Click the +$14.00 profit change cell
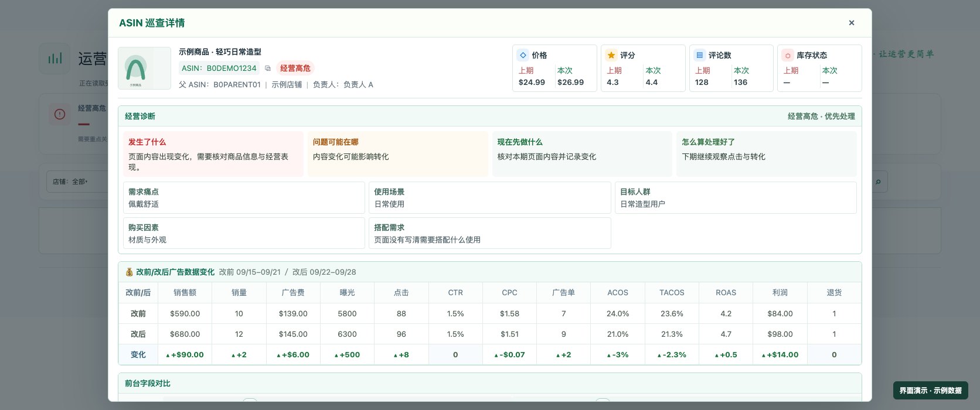This screenshot has width=980, height=410. point(780,354)
